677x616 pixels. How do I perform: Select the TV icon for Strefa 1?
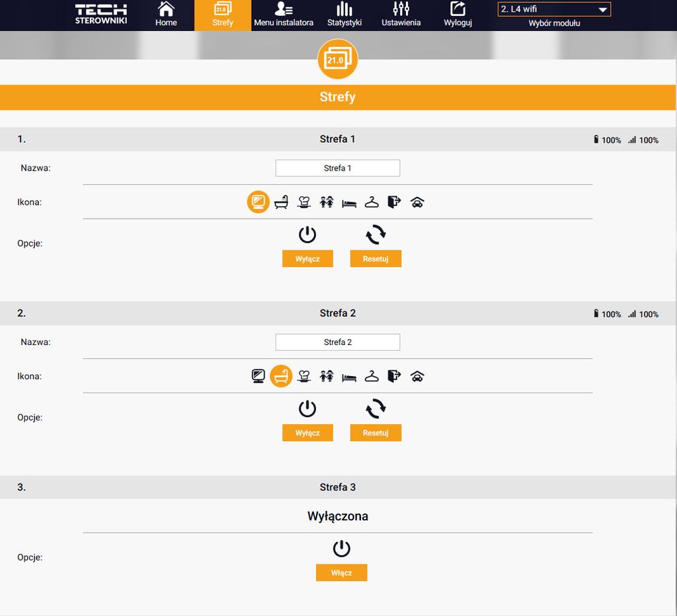pos(259,202)
